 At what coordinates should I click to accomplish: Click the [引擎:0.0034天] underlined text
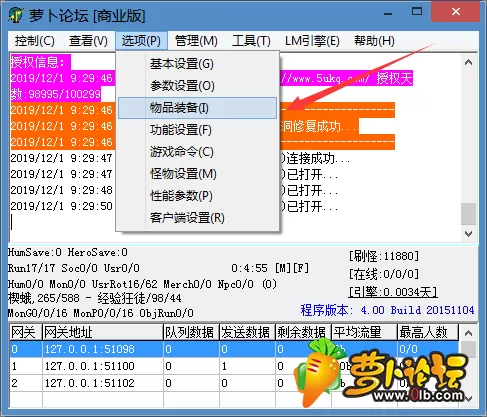pos(393,292)
